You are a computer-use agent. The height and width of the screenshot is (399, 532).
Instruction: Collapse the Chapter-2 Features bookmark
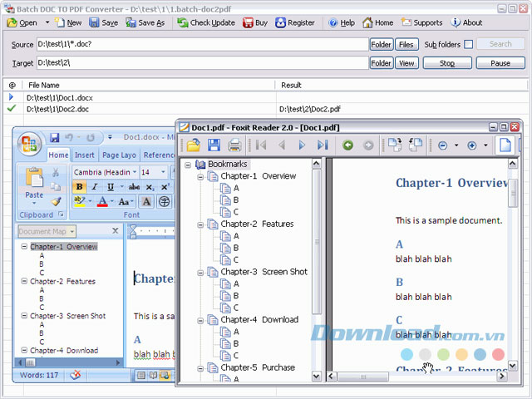[200, 224]
